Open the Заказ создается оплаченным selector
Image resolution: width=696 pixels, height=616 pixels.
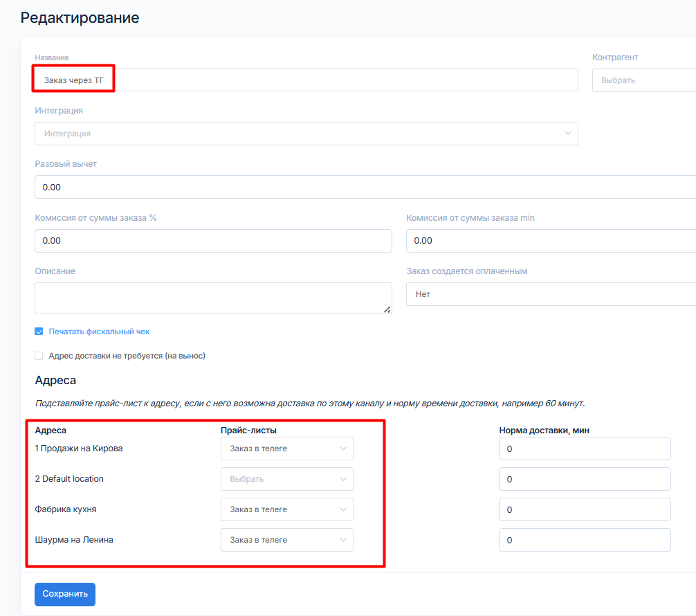pyautogui.click(x=551, y=294)
